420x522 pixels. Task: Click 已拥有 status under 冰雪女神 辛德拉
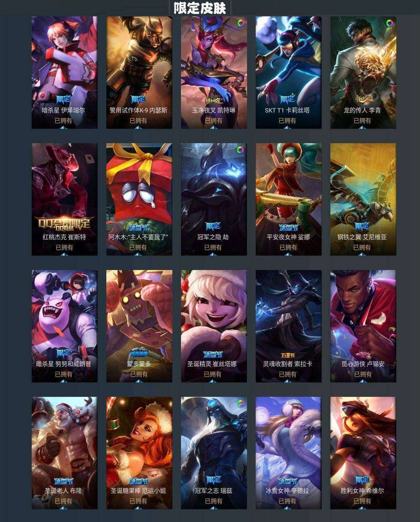point(287,501)
